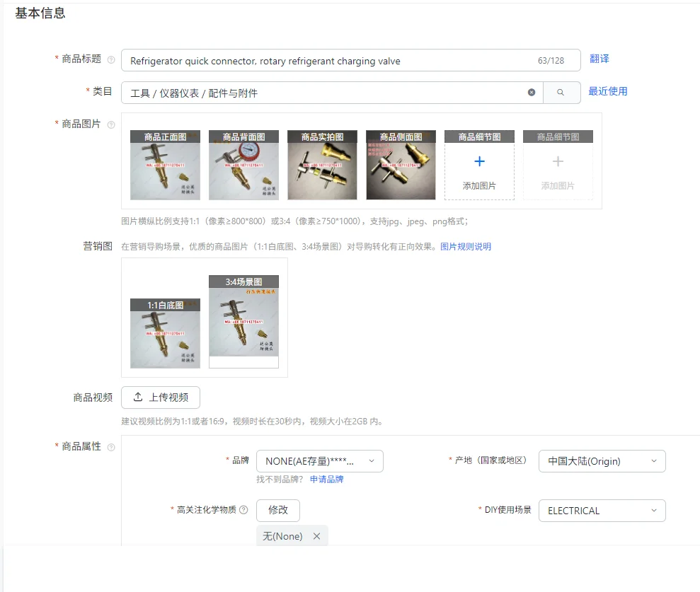Screen dimensions: 700x592
Task: Click the category search magnifier icon
Action: point(561,93)
